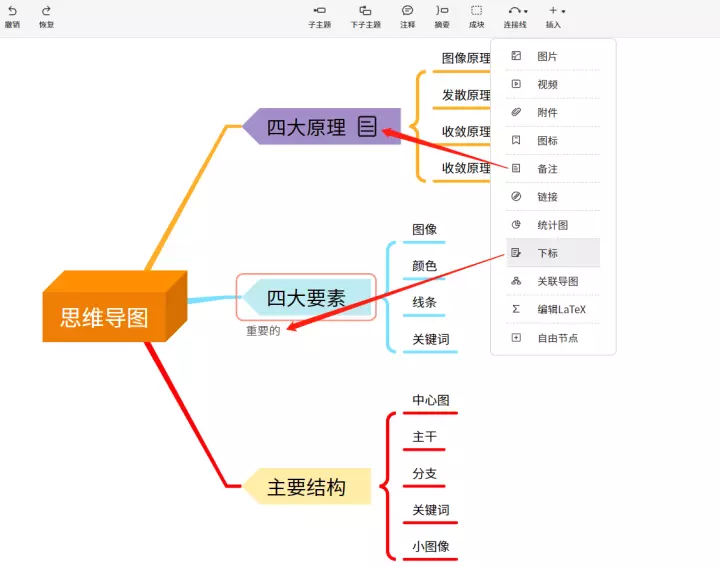Select the central 思维导图 node
Image resolution: width=720 pixels, height=567 pixels.
[104, 317]
